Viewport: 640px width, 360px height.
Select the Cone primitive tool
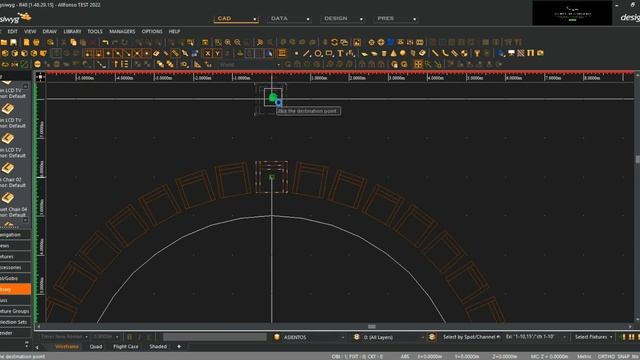393,53
